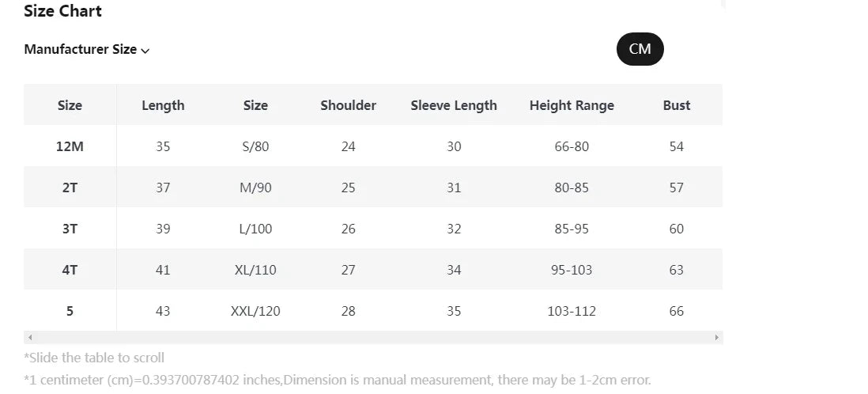
Task: Click the L/100 size cell
Action: [x=255, y=229]
